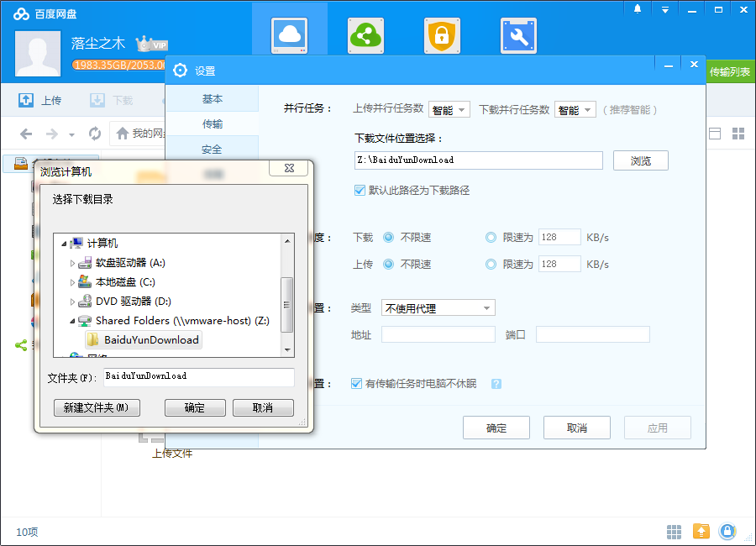Click 取消 in the settings dialog

576,428
